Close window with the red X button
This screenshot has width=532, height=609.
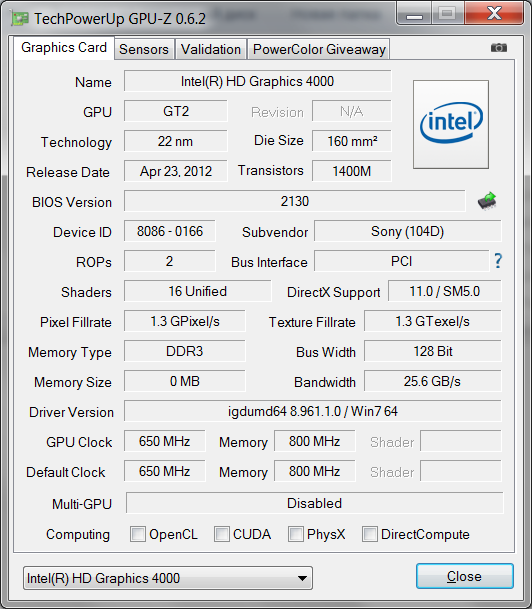tap(494, 14)
